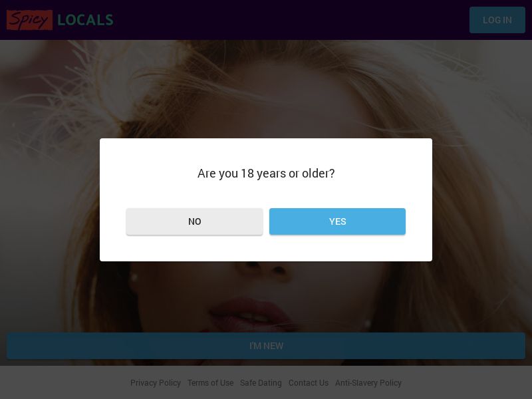View the Terms of Use
This screenshot has width=532, height=399.
(x=210, y=383)
